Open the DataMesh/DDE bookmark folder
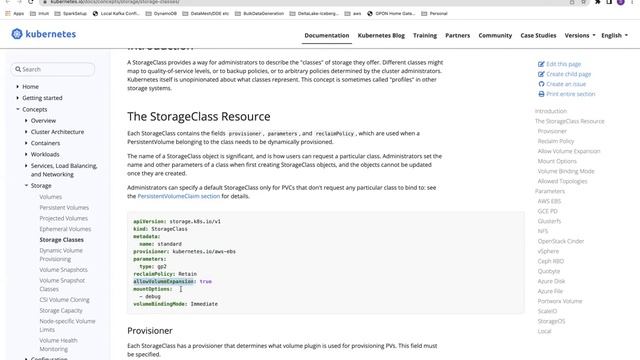 coord(206,13)
